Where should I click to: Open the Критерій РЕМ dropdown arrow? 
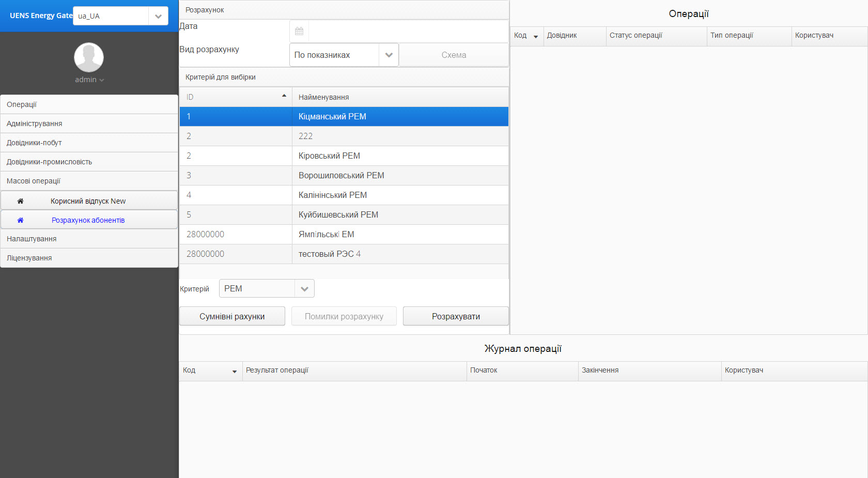pos(304,289)
